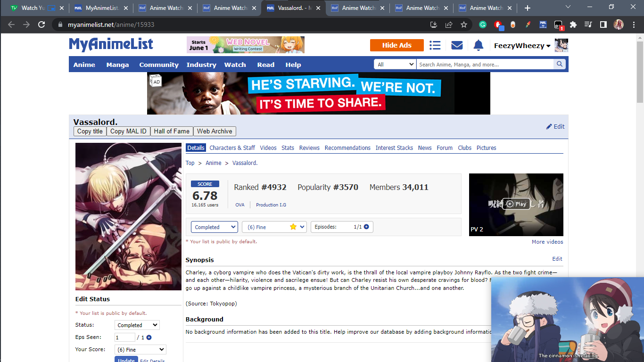Click the Web Novel contest banner

click(x=246, y=45)
